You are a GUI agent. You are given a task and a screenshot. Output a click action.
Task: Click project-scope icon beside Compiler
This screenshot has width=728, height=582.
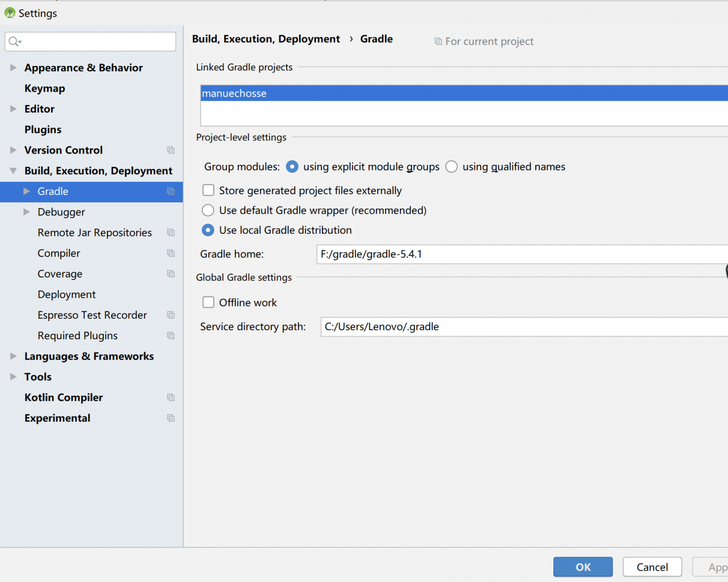171,253
